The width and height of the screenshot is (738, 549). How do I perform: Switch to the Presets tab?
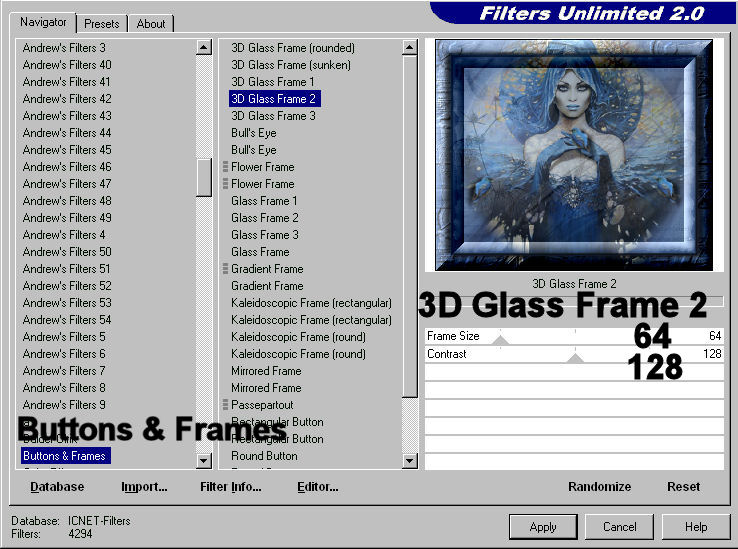click(102, 24)
